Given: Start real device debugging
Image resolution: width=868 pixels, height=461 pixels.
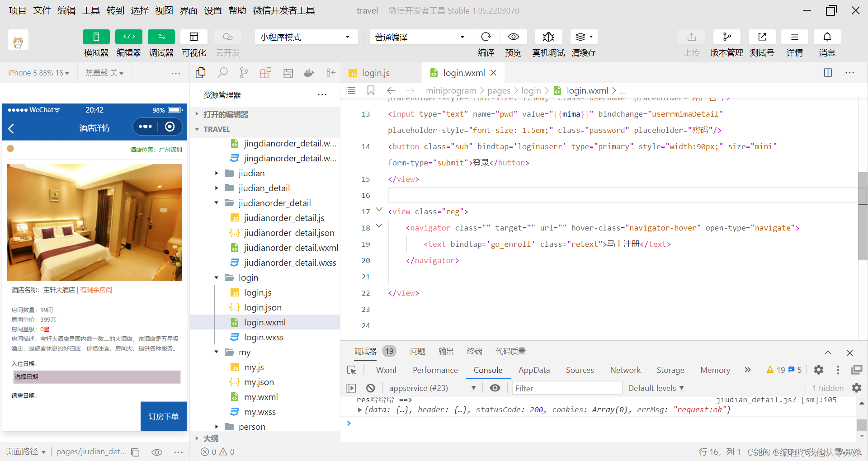Looking at the screenshot, I should point(548,37).
